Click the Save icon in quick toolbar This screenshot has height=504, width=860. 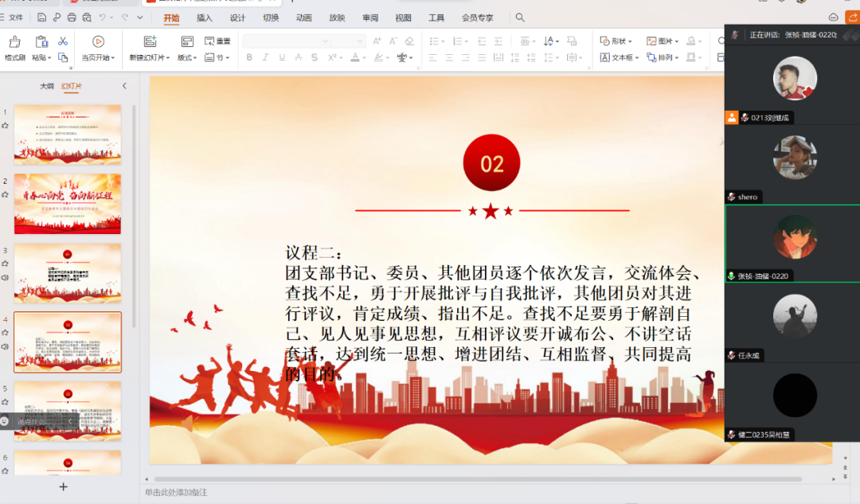pyautogui.click(x=41, y=18)
